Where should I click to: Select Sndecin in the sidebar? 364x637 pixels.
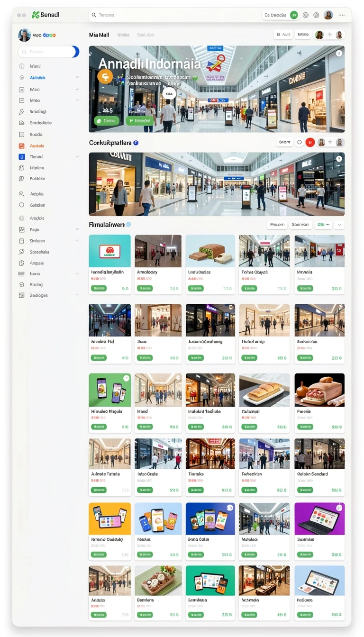click(x=37, y=241)
